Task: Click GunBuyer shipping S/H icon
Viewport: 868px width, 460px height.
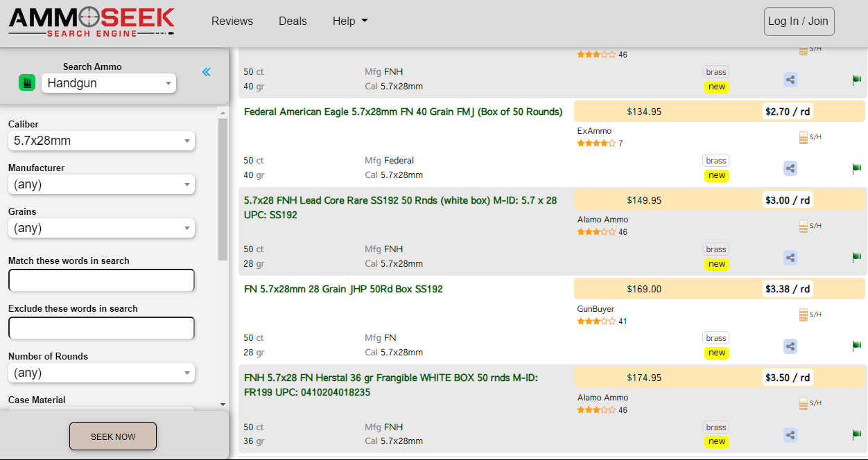Action: [810, 315]
